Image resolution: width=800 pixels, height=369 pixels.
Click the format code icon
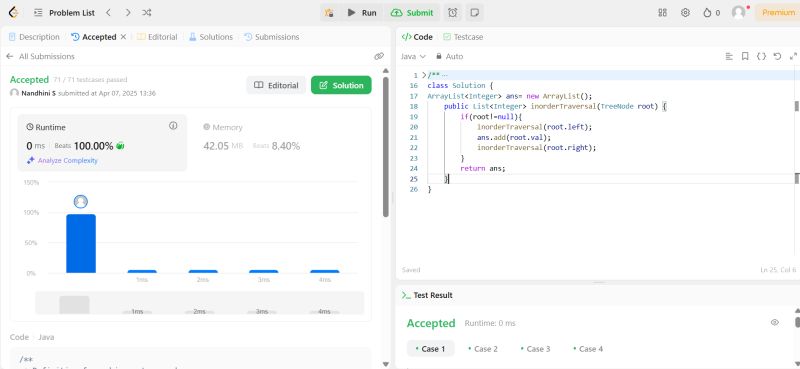(x=729, y=56)
